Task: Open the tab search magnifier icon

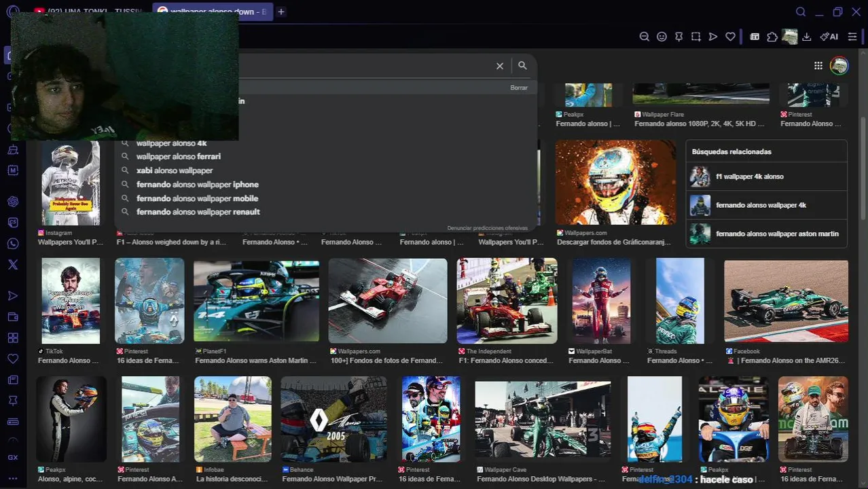Action: pos(801,12)
